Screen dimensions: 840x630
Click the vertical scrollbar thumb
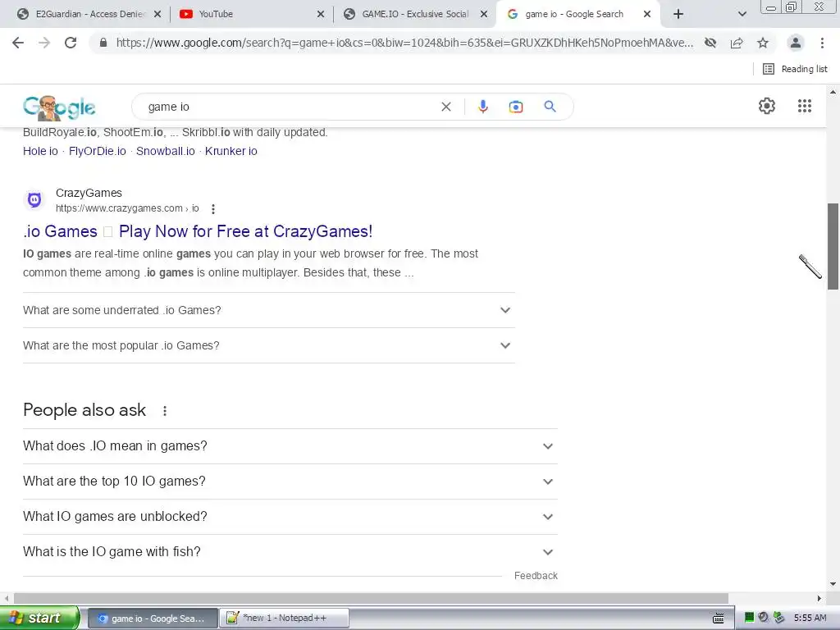[833, 246]
